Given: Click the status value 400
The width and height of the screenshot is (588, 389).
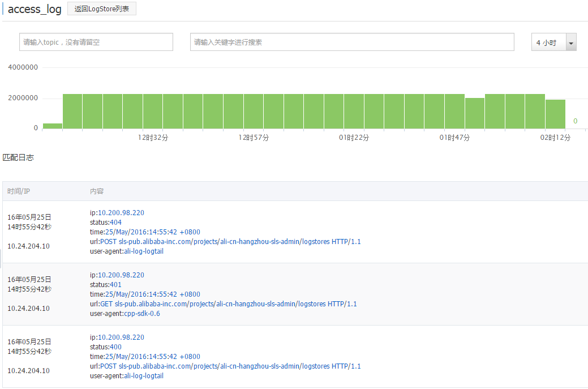Looking at the screenshot, I should 115,347.
